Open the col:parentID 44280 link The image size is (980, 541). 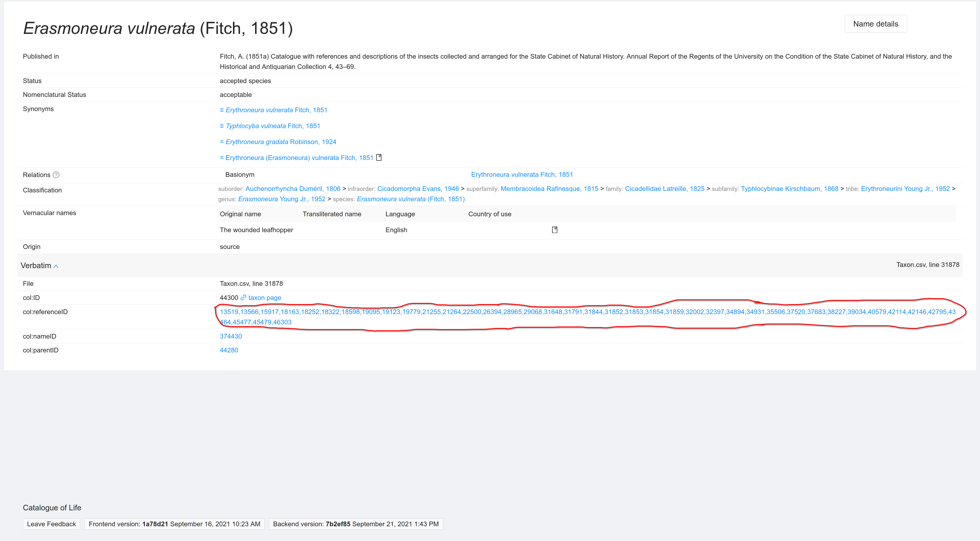(229, 350)
